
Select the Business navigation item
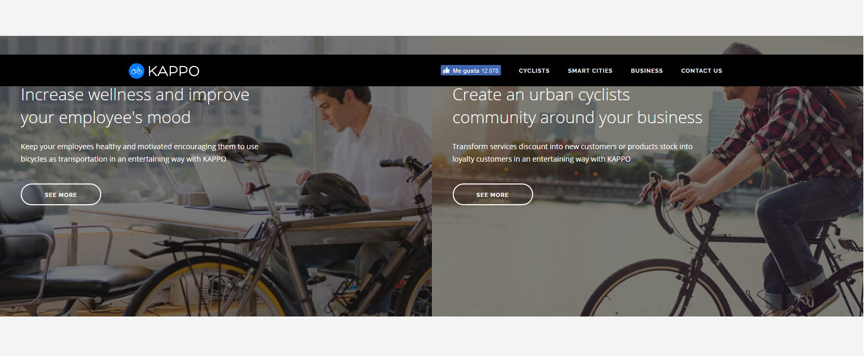[x=647, y=71]
